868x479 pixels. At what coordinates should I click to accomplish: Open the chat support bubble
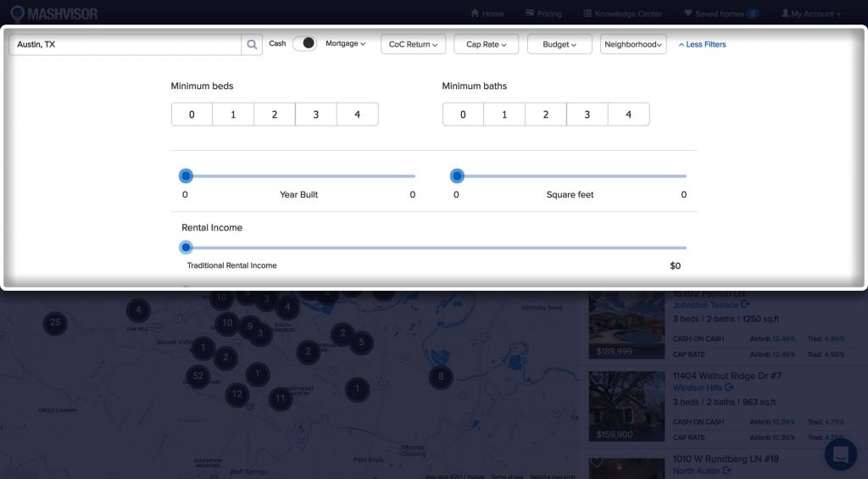click(x=840, y=454)
